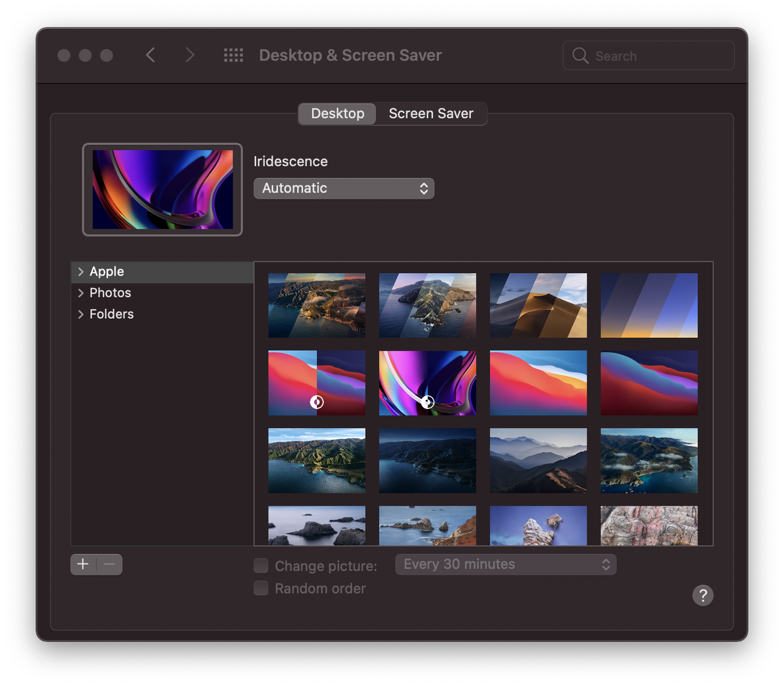Toggle the Random order checkbox

[261, 588]
